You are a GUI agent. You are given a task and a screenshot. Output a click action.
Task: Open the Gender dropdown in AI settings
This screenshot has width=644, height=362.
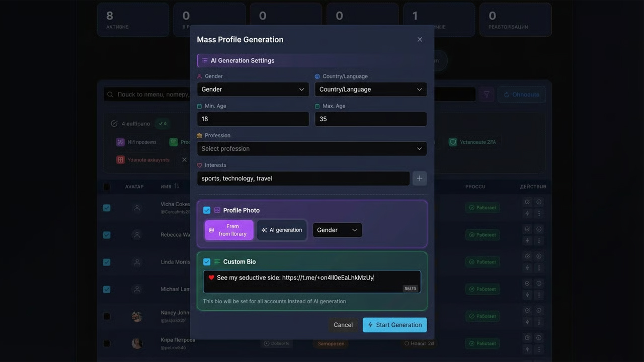[253, 89]
